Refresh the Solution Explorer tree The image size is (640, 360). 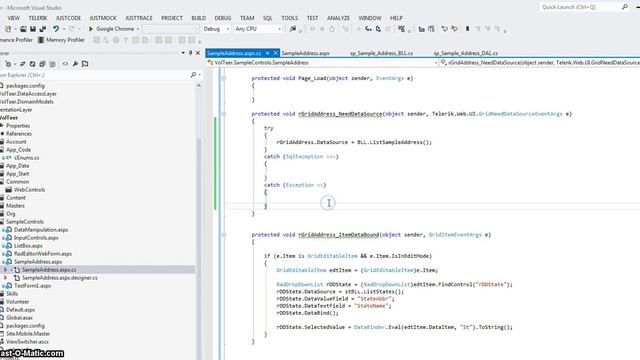click(x=32, y=64)
